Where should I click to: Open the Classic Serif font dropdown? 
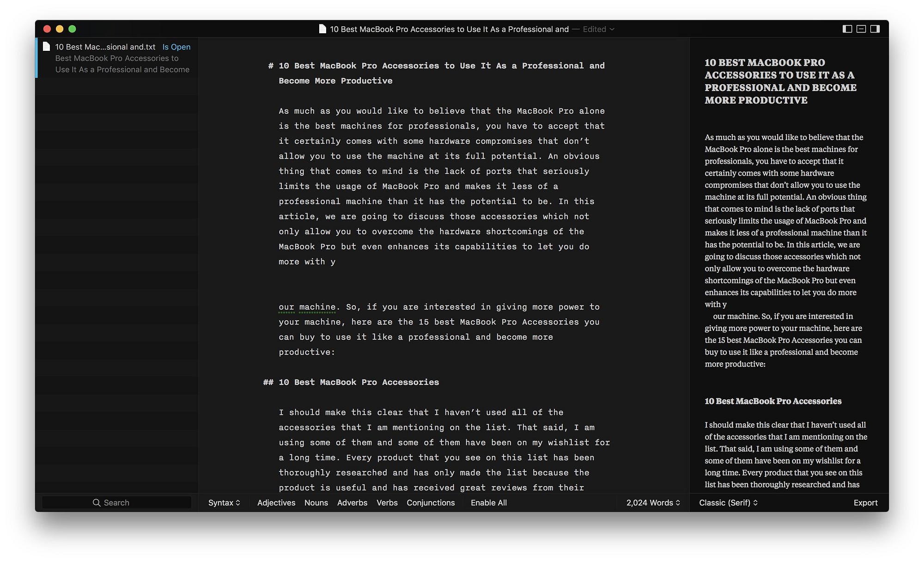click(x=727, y=502)
